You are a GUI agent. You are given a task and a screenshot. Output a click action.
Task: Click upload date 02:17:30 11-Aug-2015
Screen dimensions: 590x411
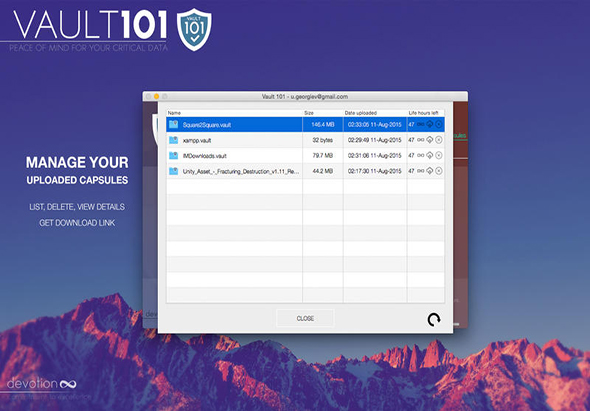tap(374, 171)
